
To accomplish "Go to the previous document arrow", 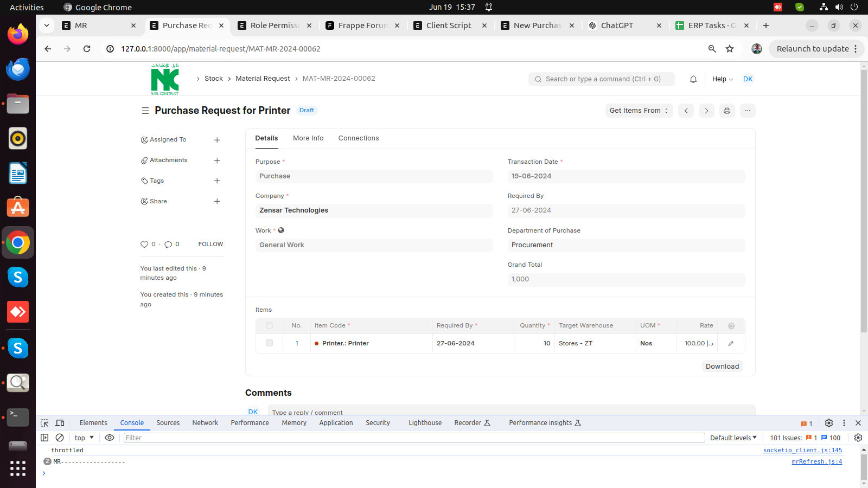I will click(x=686, y=111).
